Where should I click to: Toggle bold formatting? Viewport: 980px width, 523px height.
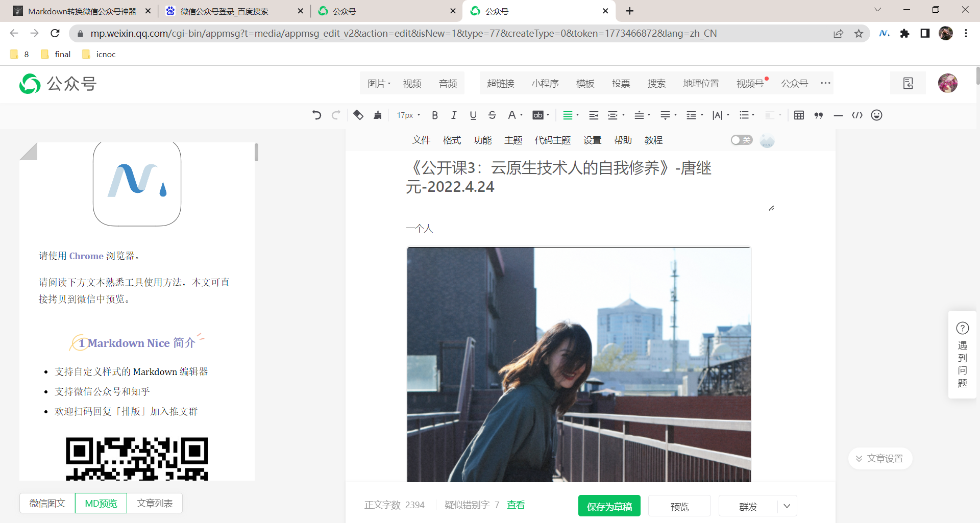tap(435, 115)
